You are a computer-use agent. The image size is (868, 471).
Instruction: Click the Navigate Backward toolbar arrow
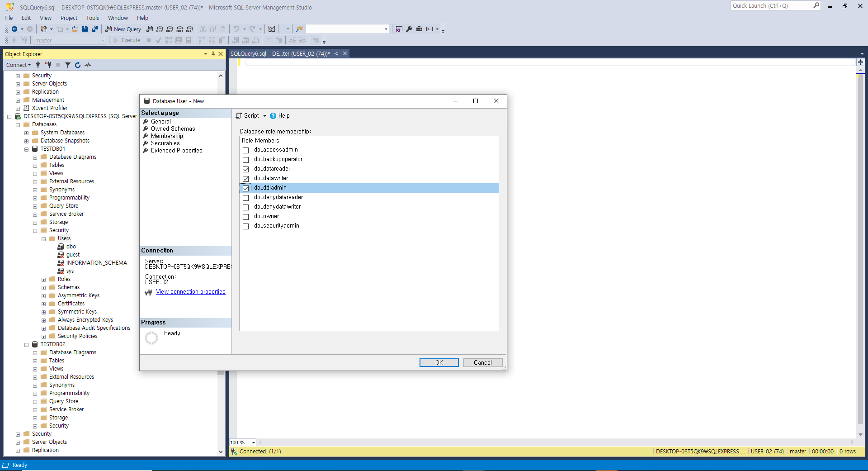pyautogui.click(x=14, y=29)
